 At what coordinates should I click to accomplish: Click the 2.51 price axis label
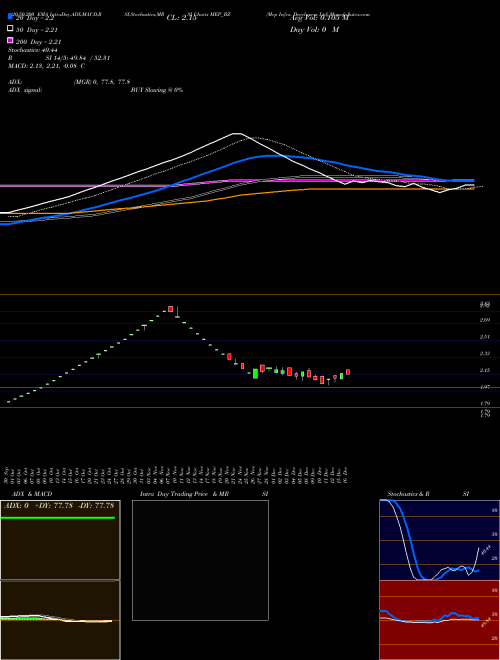click(x=485, y=337)
